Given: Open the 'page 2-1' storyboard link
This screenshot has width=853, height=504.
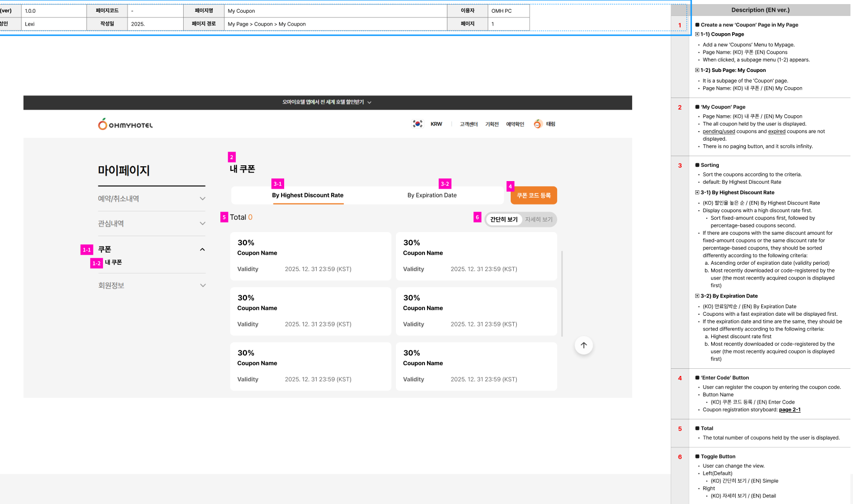Looking at the screenshot, I should [x=790, y=410].
